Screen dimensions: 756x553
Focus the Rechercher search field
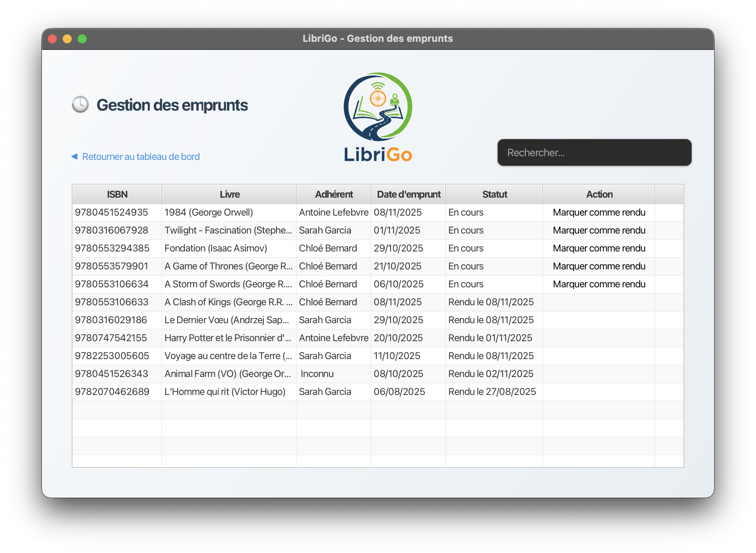594,152
